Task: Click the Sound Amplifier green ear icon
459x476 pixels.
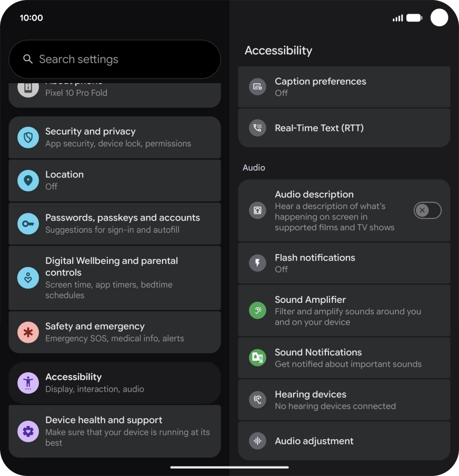Action: click(x=257, y=310)
